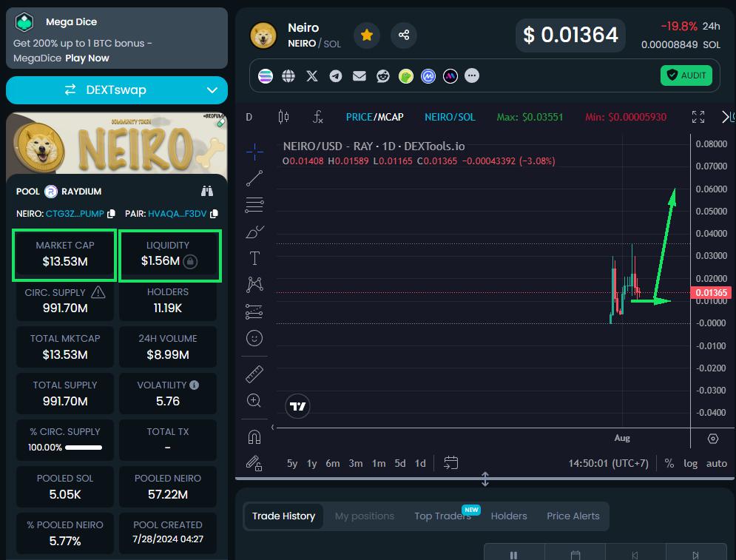The width and height of the screenshot is (736, 560).
Task: Add Neiro to favorites with star icon
Action: (367, 35)
